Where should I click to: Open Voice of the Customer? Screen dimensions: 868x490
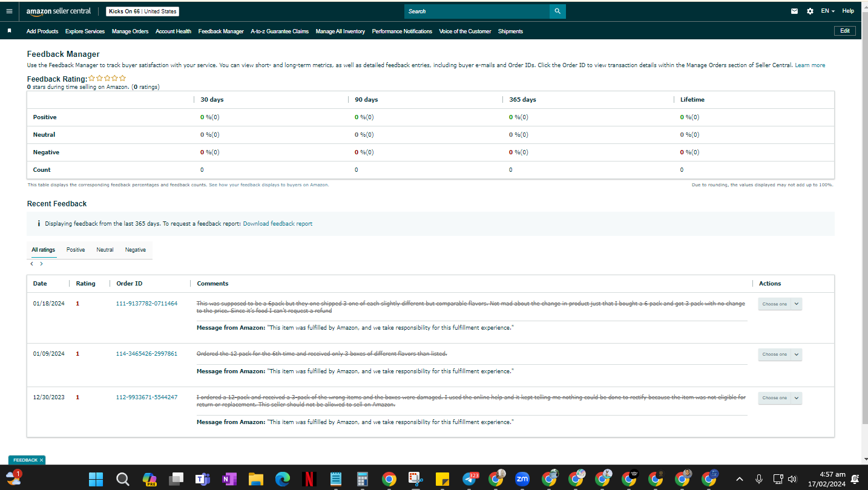click(465, 31)
